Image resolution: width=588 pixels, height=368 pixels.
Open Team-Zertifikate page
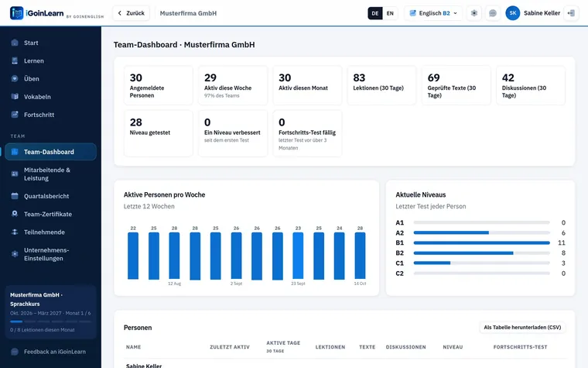coord(50,214)
